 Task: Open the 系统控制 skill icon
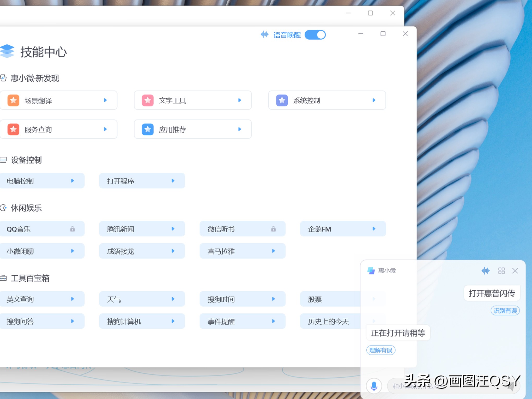tap(282, 100)
